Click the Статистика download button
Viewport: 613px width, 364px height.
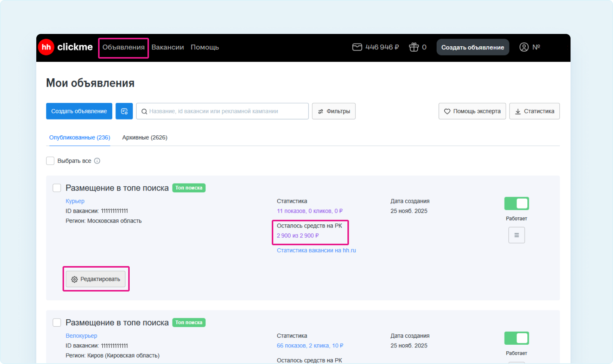pyautogui.click(x=534, y=111)
